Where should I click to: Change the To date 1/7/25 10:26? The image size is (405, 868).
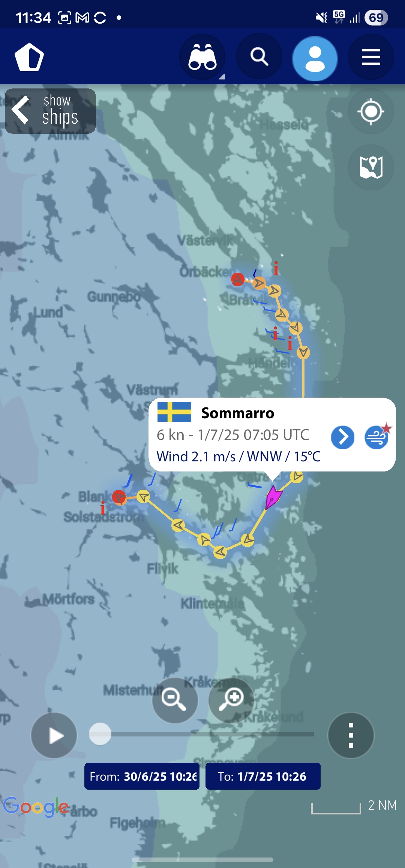(263, 776)
